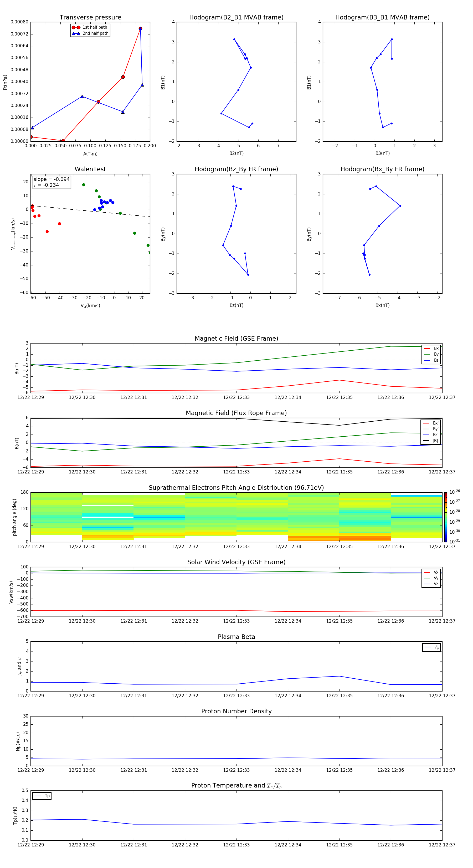Click the 'Magnetic Field (Flux Rope Frame)' title
This screenshot has width=473, height=868.
pos(236,413)
